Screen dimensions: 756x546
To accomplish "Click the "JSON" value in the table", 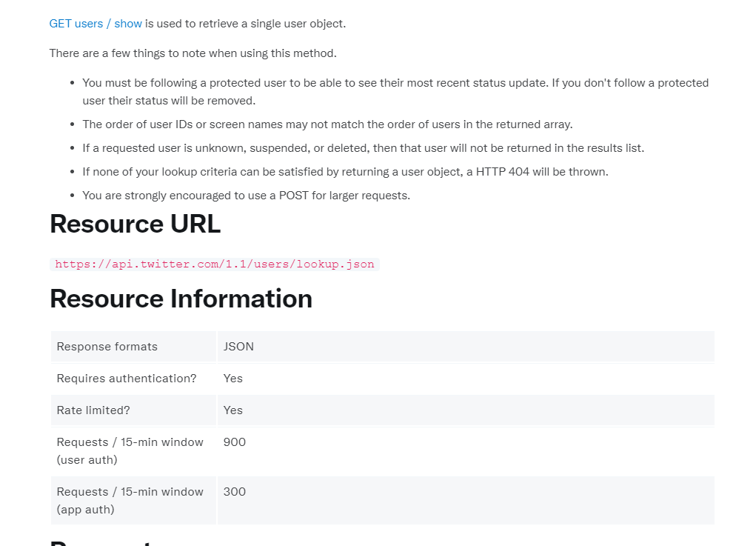I will click(238, 347).
